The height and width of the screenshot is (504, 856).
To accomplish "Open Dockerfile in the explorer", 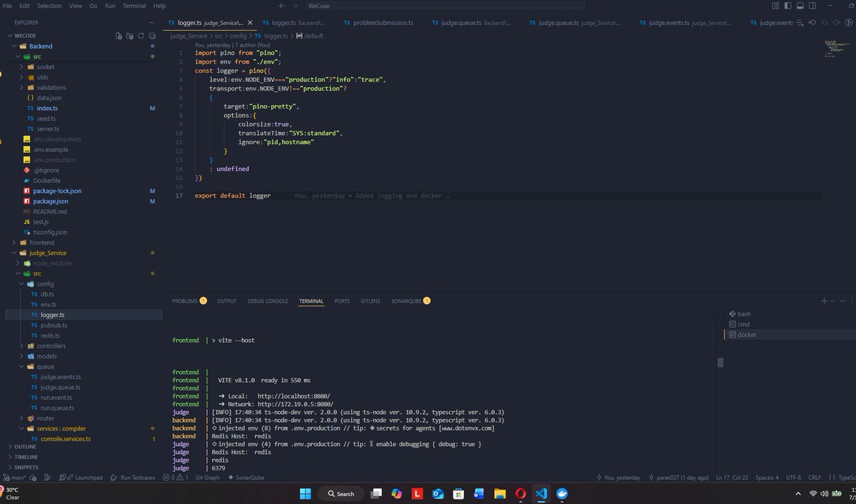I will click(x=84, y=181).
